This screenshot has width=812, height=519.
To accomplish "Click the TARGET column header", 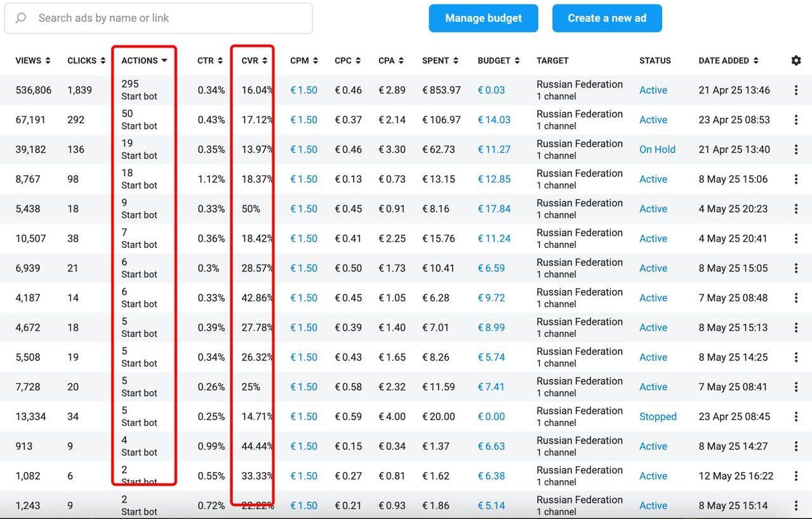I will [552, 61].
